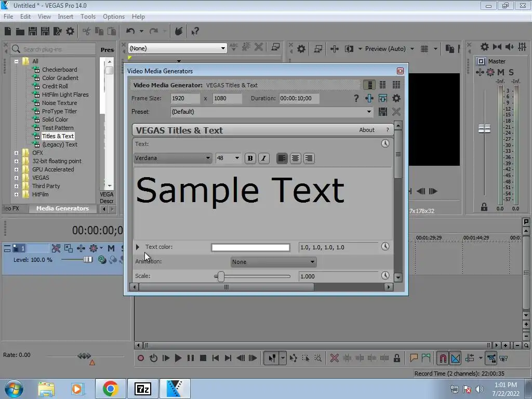
Task: Animate the Text color clock icon
Action: coord(385,246)
